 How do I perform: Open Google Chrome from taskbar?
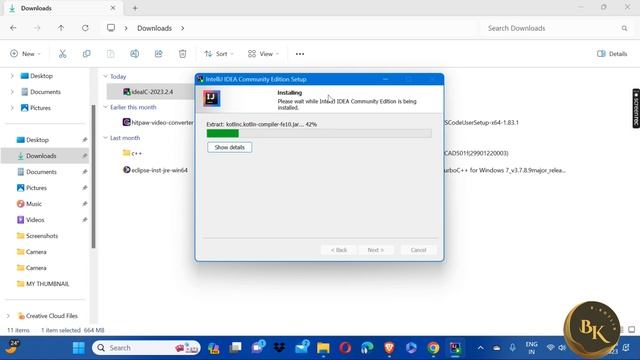pos(433,348)
